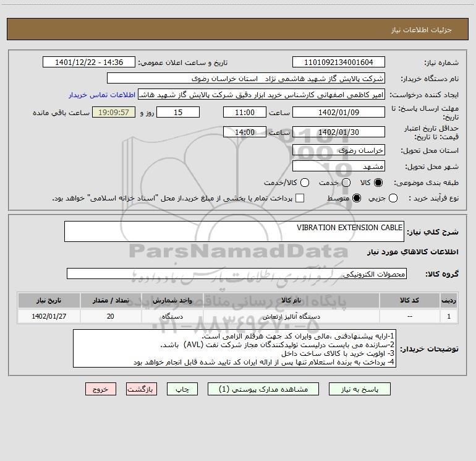The image size is (476, 461).
Task: Click the unit cell دستگاه
Action: [x=172, y=316]
